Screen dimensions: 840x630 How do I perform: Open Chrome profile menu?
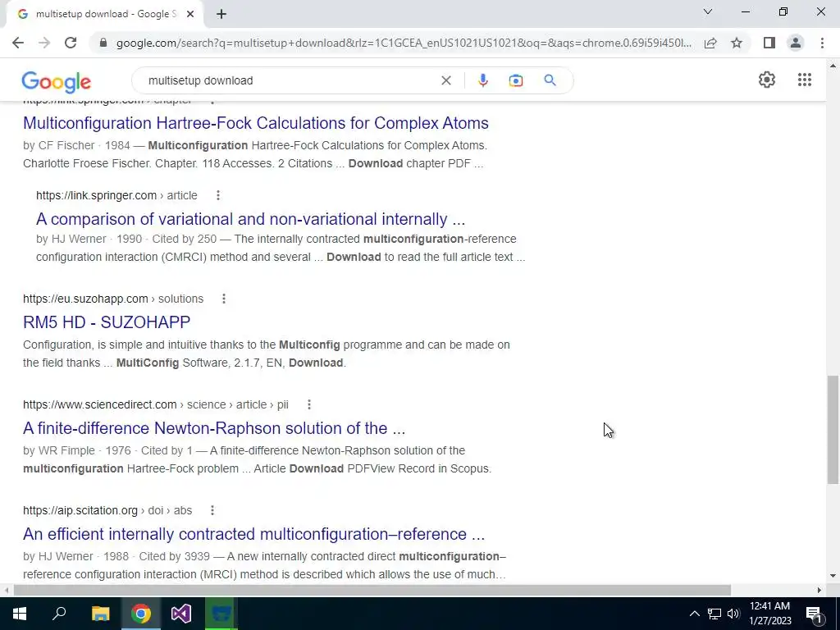click(796, 43)
